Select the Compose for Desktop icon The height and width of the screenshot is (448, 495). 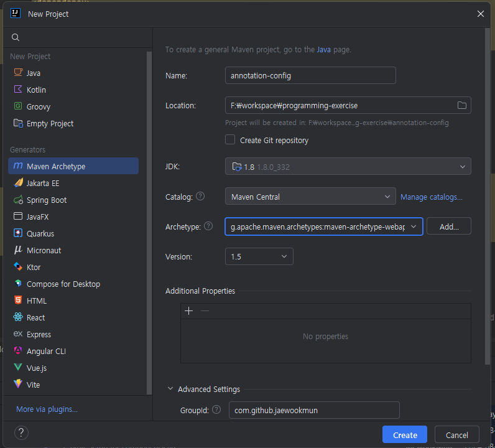point(18,283)
